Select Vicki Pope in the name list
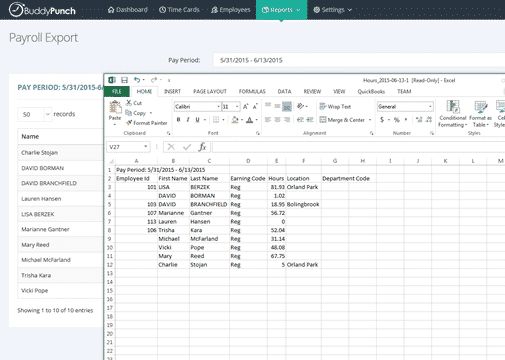 [34, 290]
